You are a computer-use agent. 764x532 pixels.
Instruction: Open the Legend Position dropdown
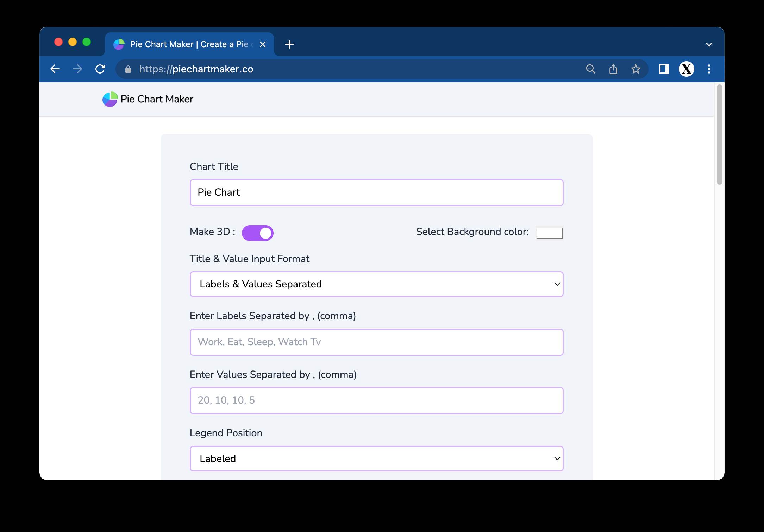[x=376, y=458]
